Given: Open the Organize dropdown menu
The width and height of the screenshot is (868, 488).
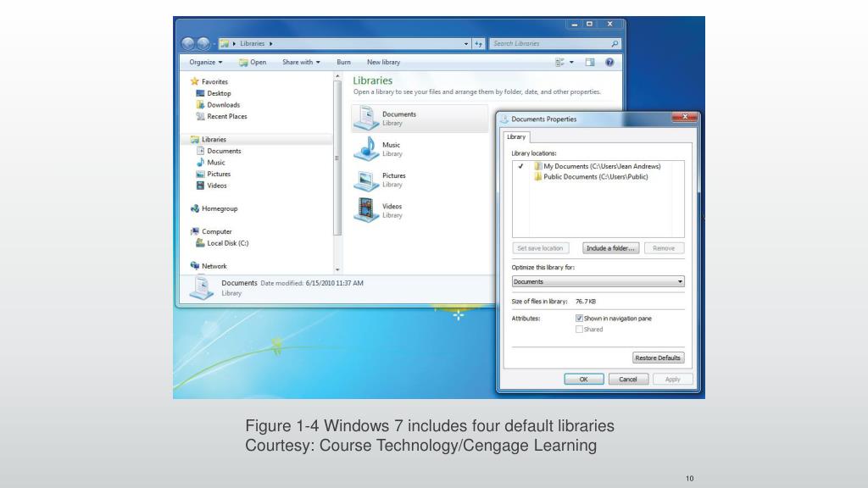Looking at the screenshot, I should coord(205,63).
